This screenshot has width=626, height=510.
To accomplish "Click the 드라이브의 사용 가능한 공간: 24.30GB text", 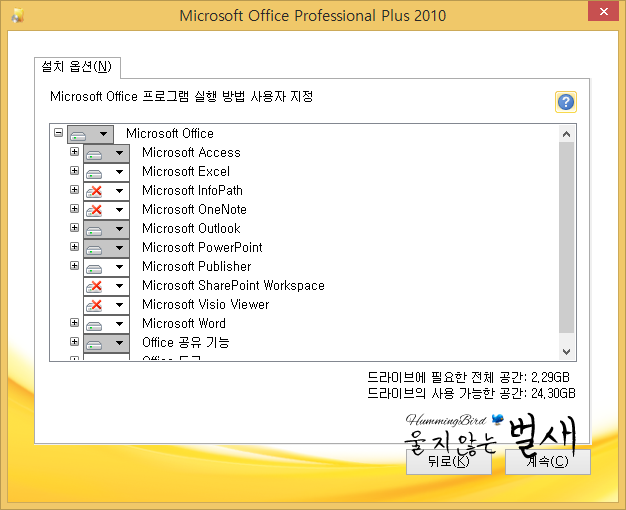I will pyautogui.click(x=471, y=393).
